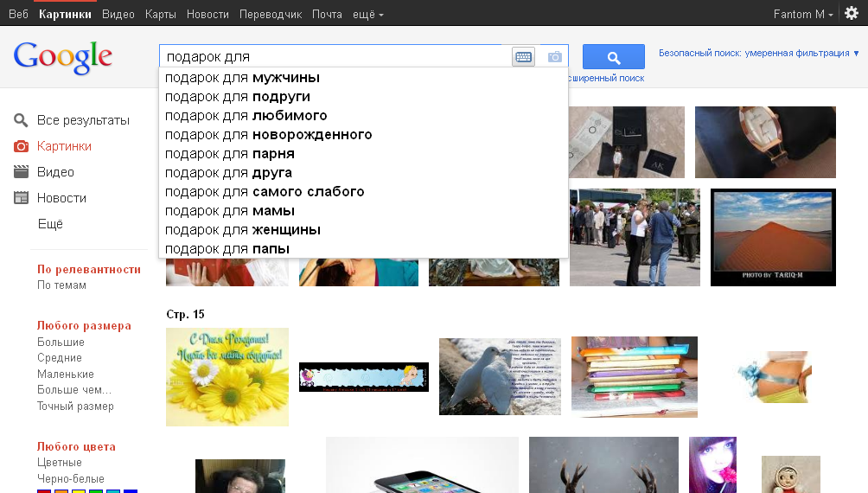The image size is (868, 493).
Task: Click the Все результаты magnifier icon
Action: (21, 120)
